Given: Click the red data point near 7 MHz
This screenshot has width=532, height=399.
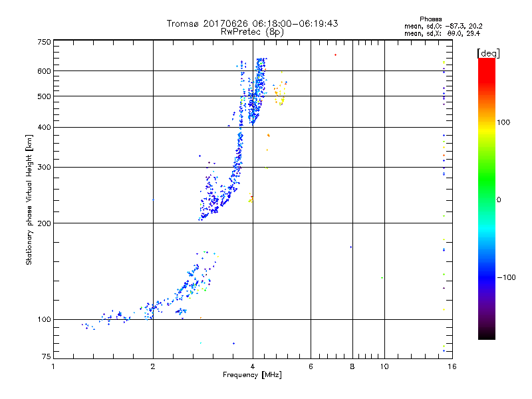Looking at the screenshot, I should click(x=335, y=55).
